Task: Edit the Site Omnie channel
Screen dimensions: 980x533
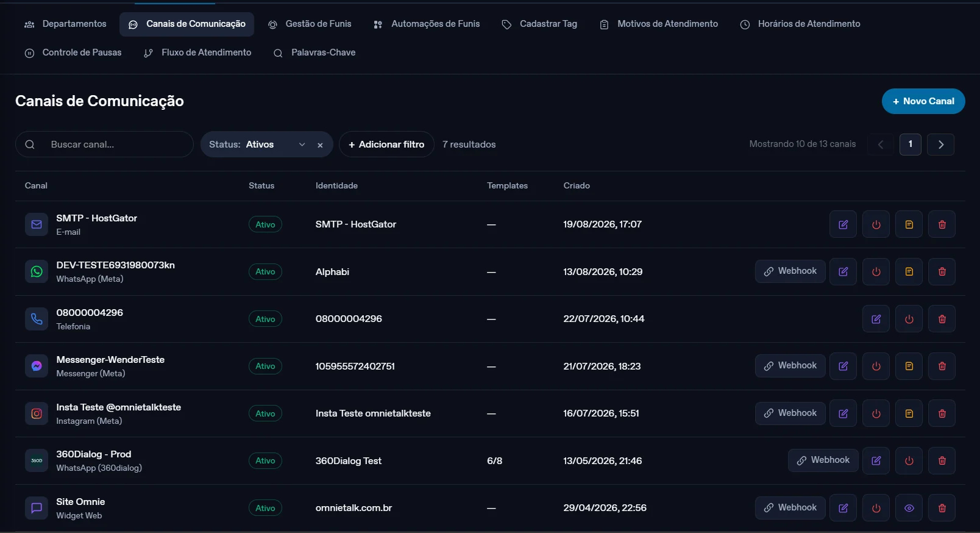Action: pos(843,508)
